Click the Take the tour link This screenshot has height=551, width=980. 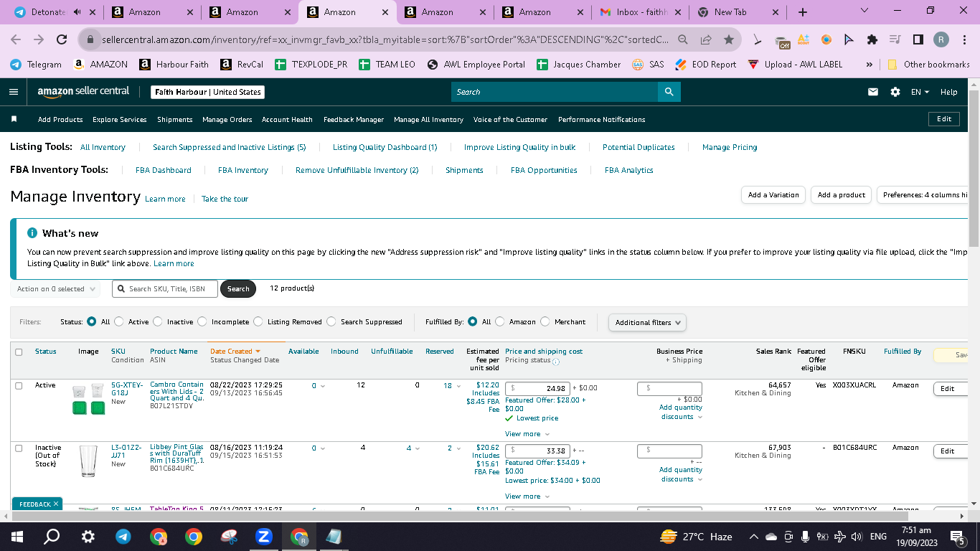[x=225, y=199]
